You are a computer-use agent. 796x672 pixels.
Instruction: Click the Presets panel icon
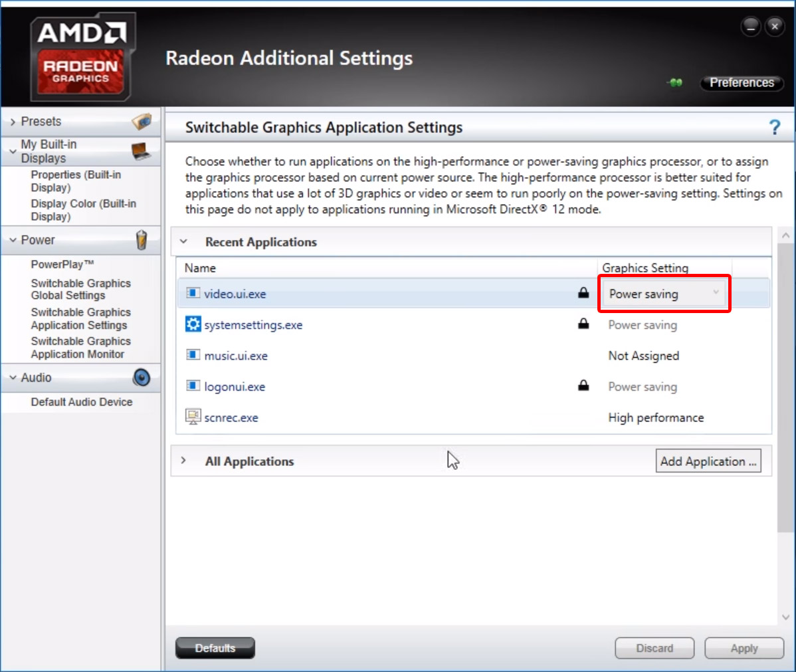tap(142, 122)
